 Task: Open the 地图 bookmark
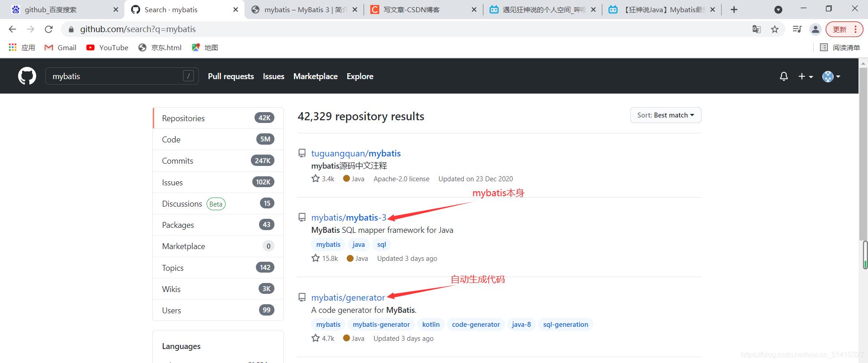(205, 47)
